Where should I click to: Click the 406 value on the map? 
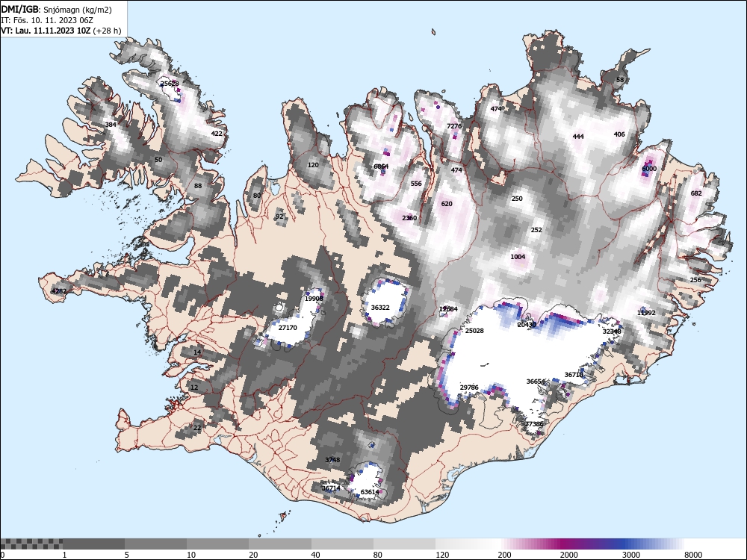[x=619, y=134]
